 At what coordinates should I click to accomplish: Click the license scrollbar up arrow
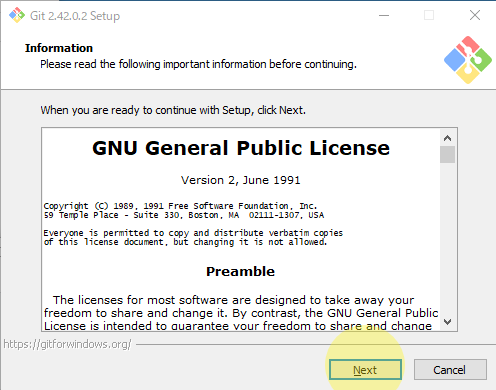447,138
